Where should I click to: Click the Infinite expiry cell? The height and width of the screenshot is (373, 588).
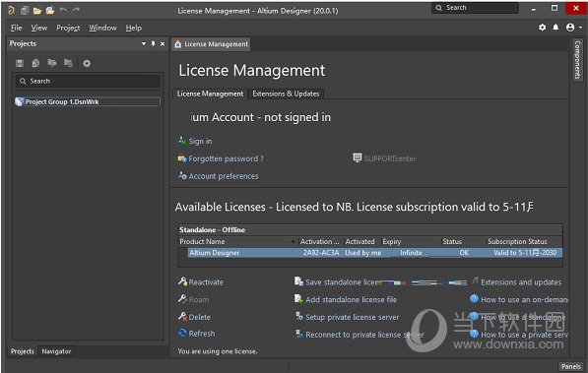click(411, 253)
